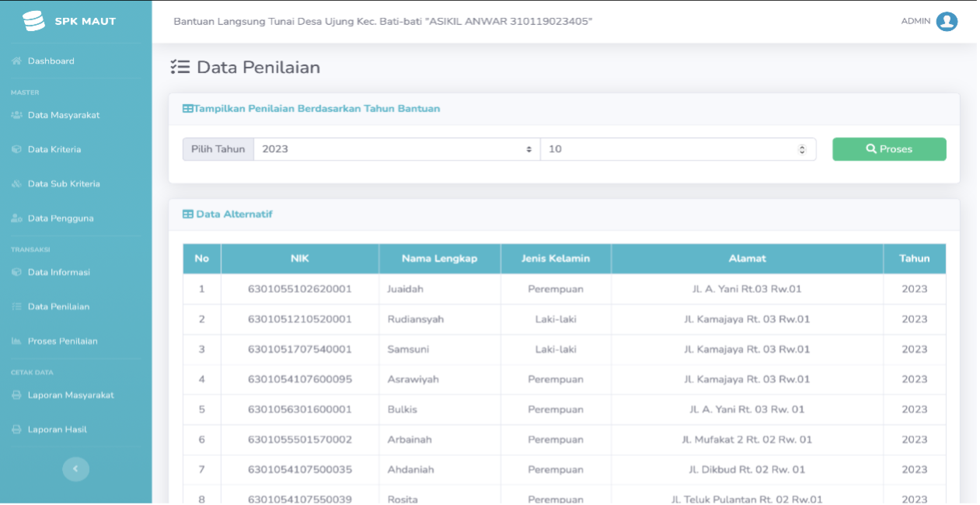The height and width of the screenshot is (505, 980).
Task: Select the table row for Juaidah
Action: coord(564,289)
